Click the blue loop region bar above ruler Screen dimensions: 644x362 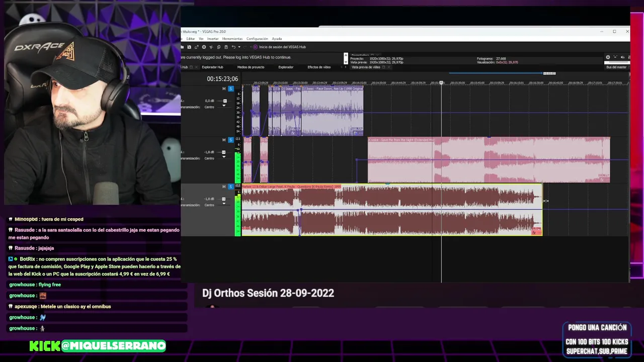pos(496,73)
